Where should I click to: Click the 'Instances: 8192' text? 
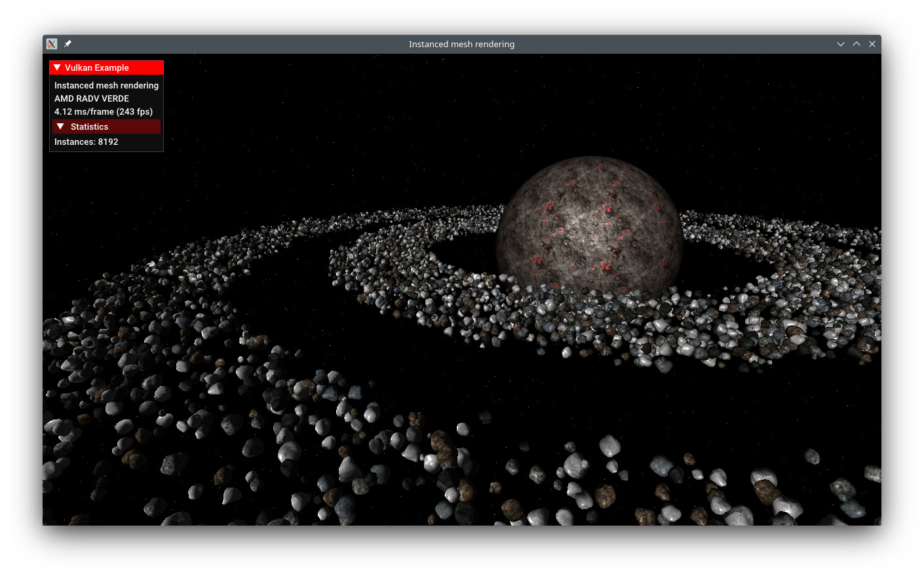(86, 142)
